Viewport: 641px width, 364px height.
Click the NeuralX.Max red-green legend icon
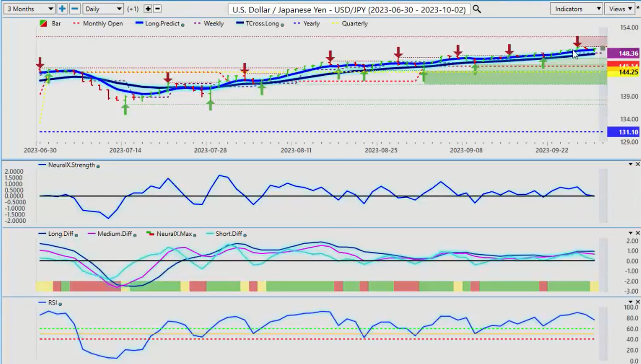150,234
